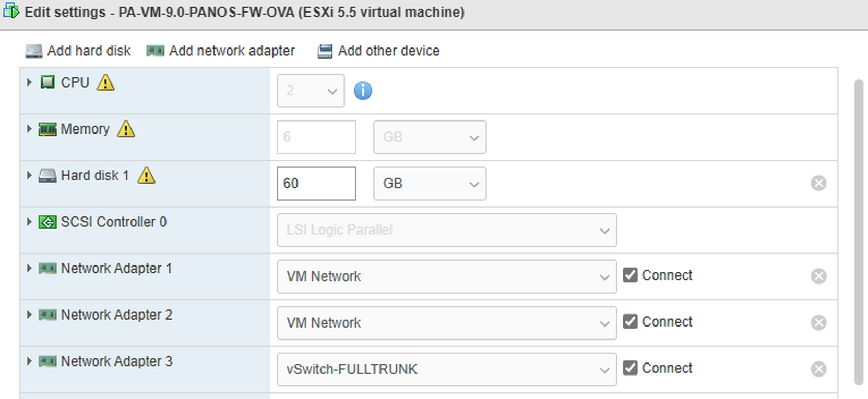Click the Memory warning triangle icon
Viewport: 868px width, 399px height.
pyautogui.click(x=126, y=129)
